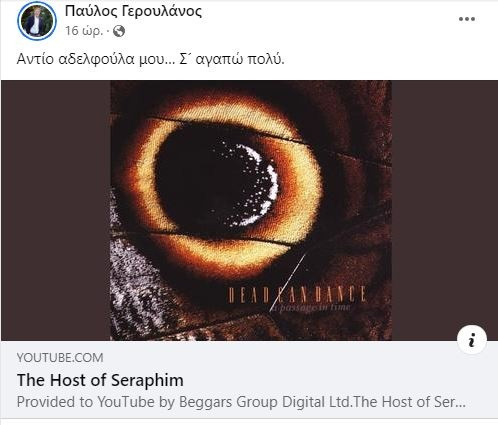Open The Host of Seraphim title link
Screen dimensions: 498x425
100,380
